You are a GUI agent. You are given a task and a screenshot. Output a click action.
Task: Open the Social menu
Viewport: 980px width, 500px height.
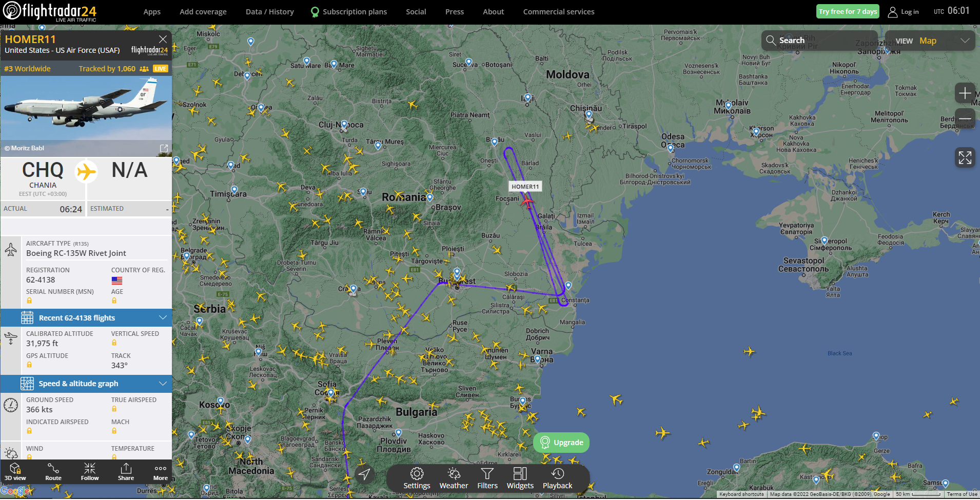[416, 12]
